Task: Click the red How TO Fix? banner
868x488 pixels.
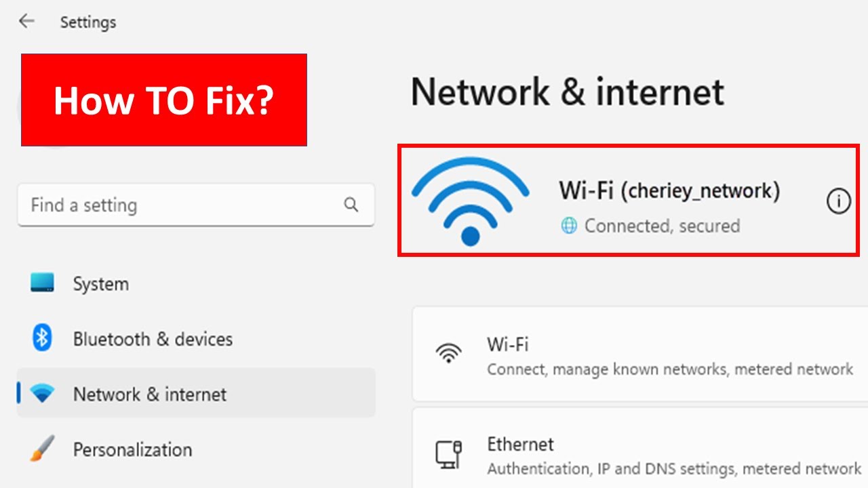Action: click(x=163, y=100)
